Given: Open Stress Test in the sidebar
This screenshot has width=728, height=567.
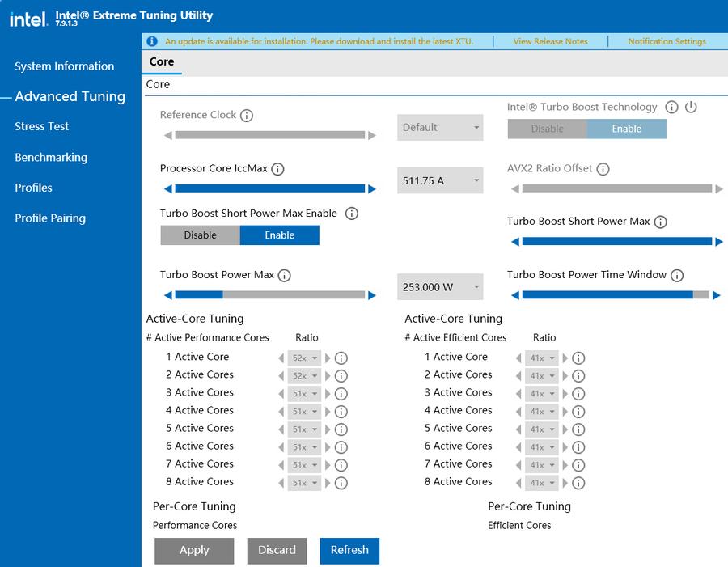Looking at the screenshot, I should pos(42,127).
